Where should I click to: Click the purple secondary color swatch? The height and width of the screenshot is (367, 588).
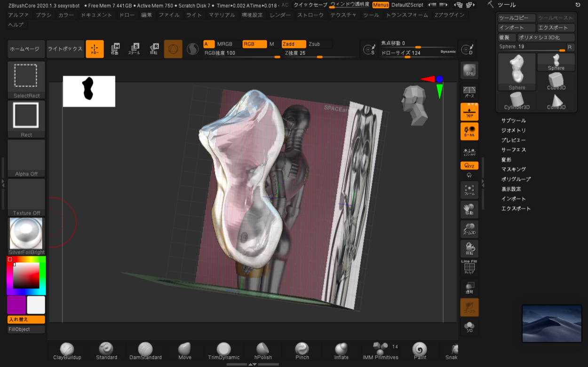(16, 305)
